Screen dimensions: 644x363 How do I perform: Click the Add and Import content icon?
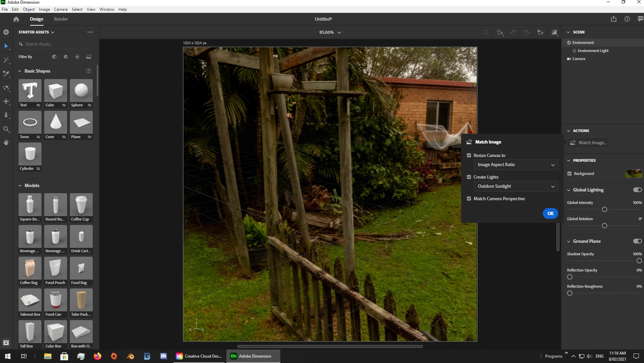[x=6, y=32]
